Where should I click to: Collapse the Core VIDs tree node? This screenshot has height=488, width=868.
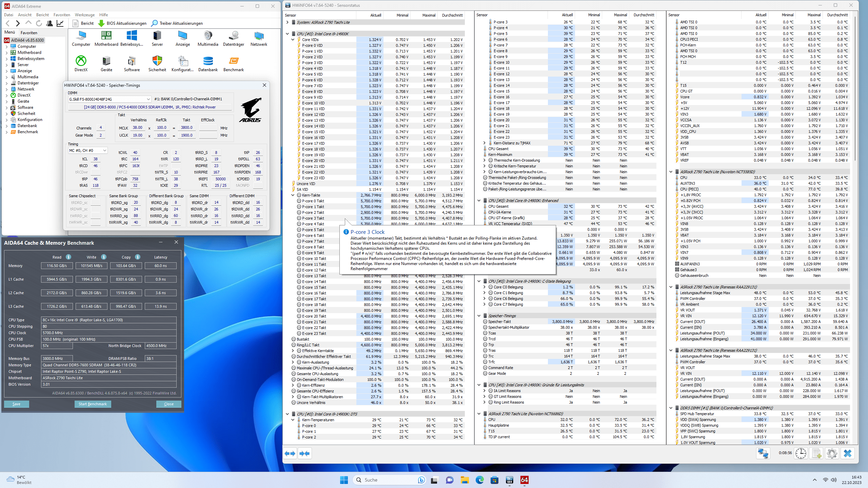tap(293, 40)
